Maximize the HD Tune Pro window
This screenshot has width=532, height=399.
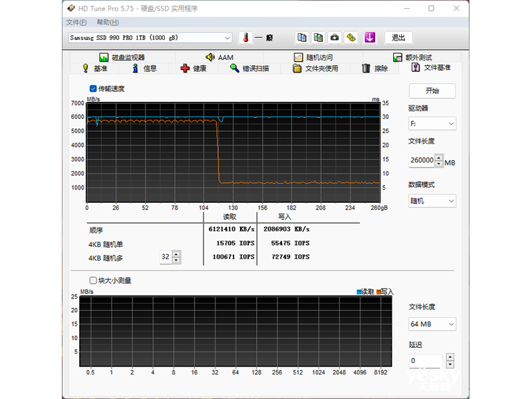coord(431,8)
